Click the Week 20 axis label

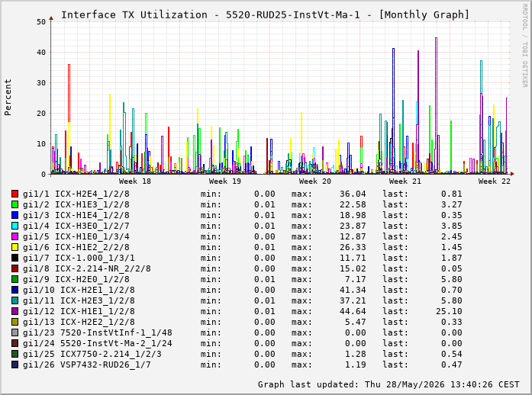click(x=315, y=181)
